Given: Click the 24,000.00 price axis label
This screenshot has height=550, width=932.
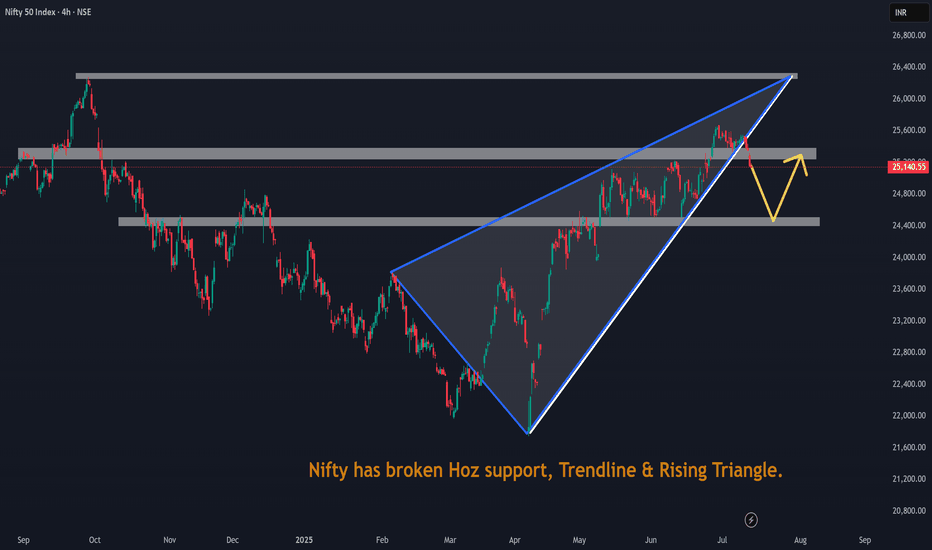Looking at the screenshot, I should pos(909,257).
